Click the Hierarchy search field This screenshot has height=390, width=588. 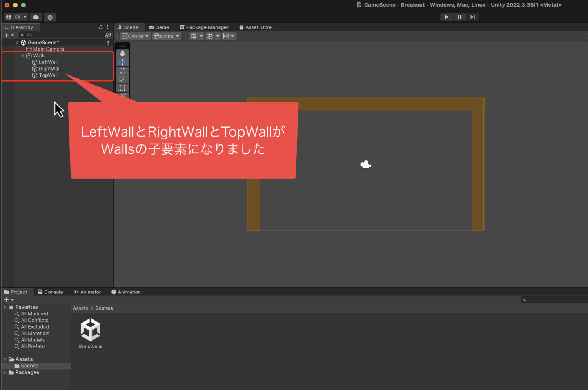(61, 35)
